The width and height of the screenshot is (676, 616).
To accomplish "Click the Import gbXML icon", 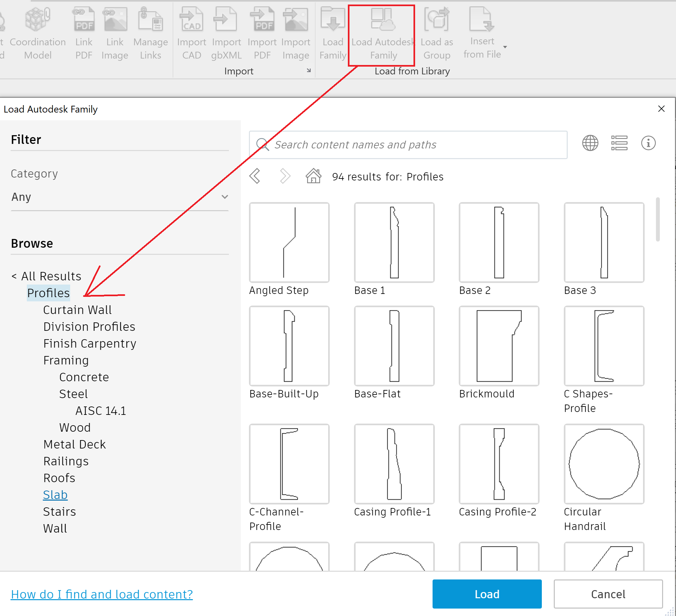I will point(226,32).
